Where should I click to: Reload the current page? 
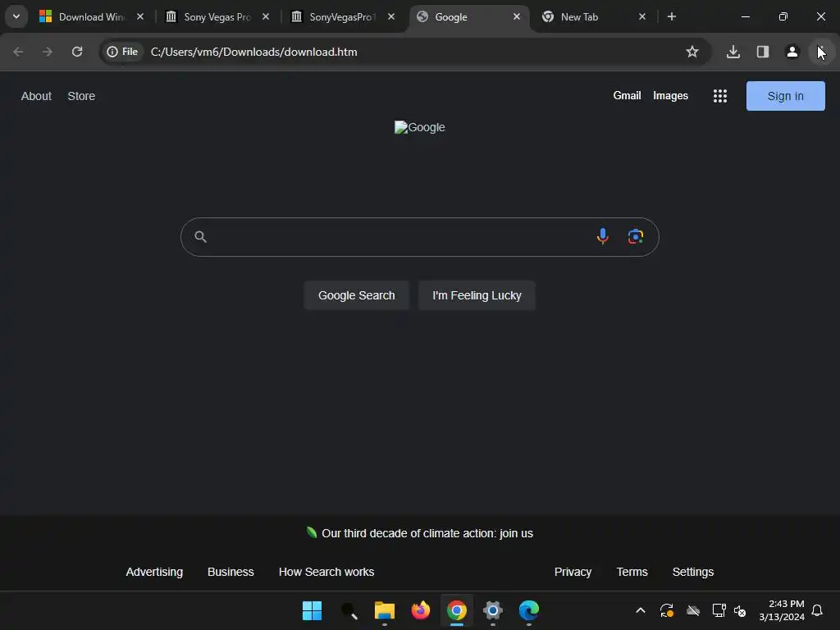[x=77, y=52]
